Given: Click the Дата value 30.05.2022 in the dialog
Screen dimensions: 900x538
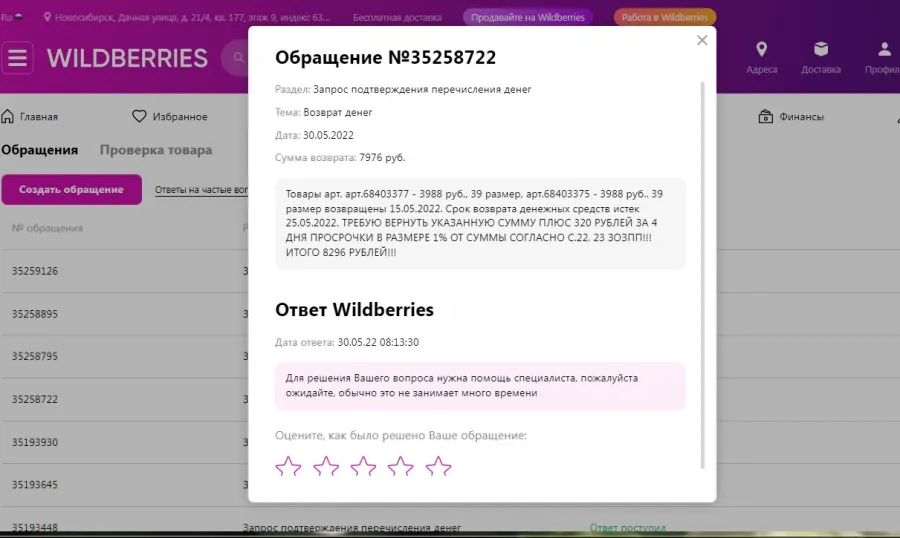Looking at the screenshot, I should pos(328,136).
